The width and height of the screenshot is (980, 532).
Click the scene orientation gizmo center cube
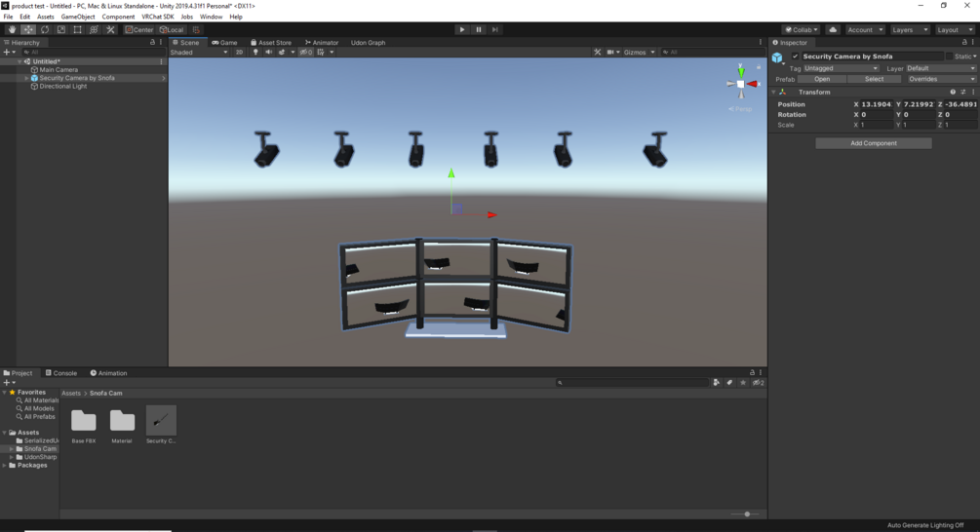[741, 84]
